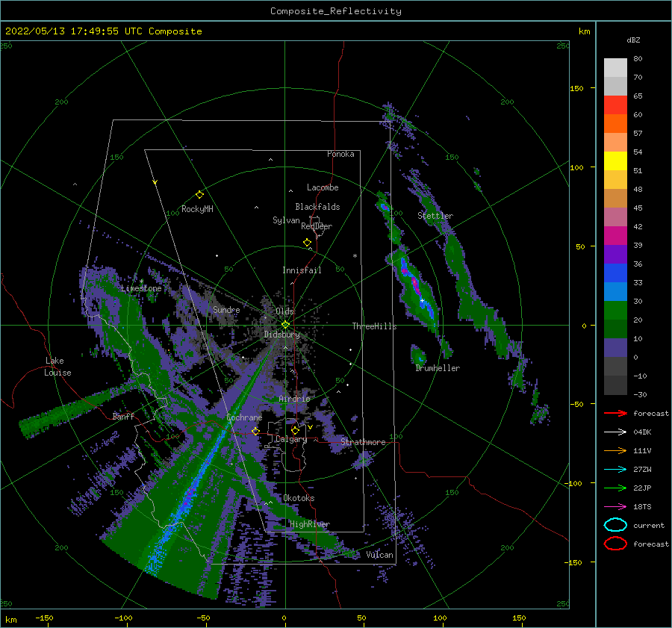Click the Lacombe city label
Screen dimensions: 672x628
pyautogui.click(x=323, y=187)
